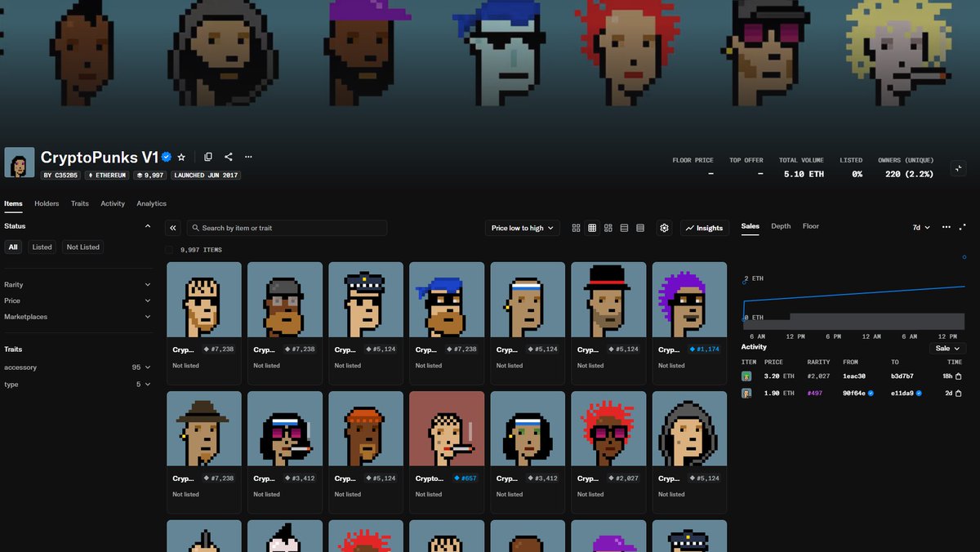Show the Depth chart tab
This screenshot has width=980, height=552.
click(x=781, y=226)
